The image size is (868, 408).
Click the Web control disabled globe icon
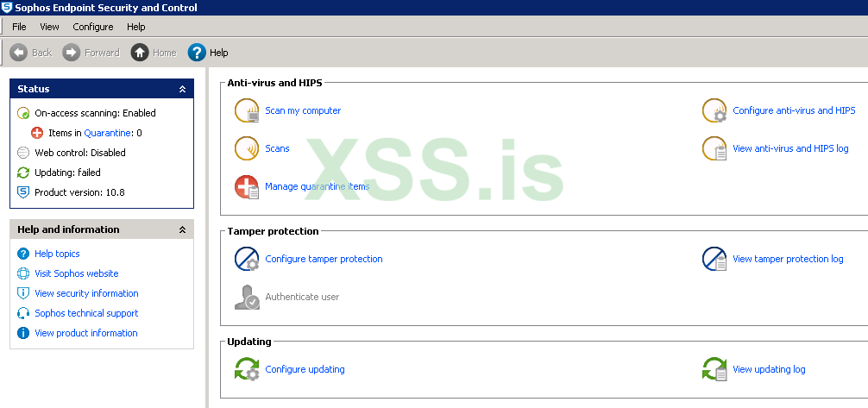[x=23, y=153]
